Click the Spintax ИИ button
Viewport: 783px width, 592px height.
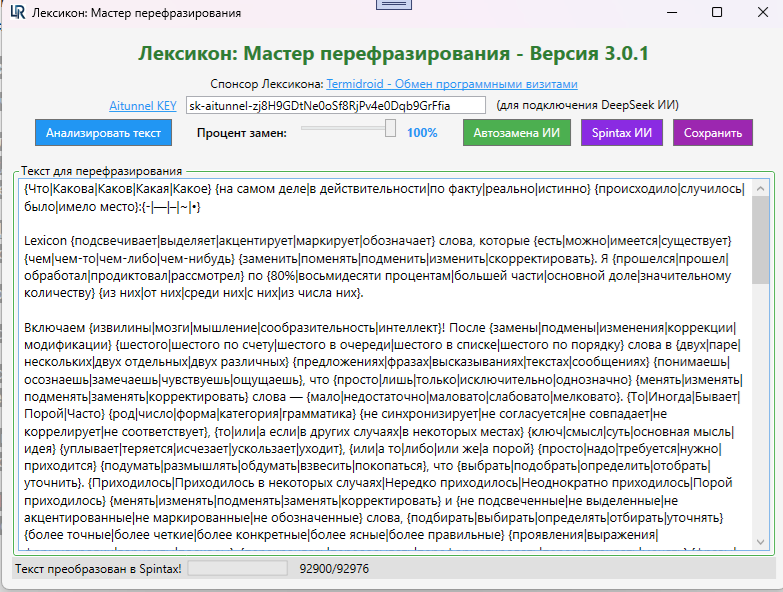click(x=622, y=133)
